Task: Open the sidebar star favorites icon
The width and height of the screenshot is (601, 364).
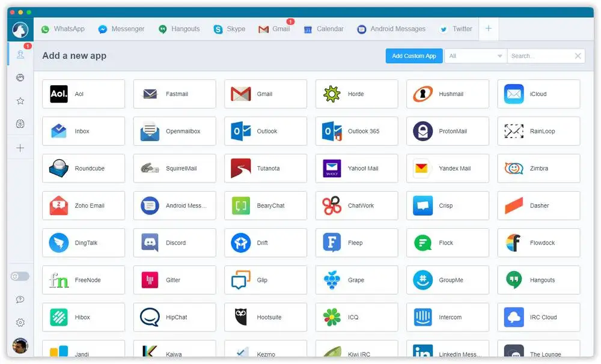Action: point(20,101)
